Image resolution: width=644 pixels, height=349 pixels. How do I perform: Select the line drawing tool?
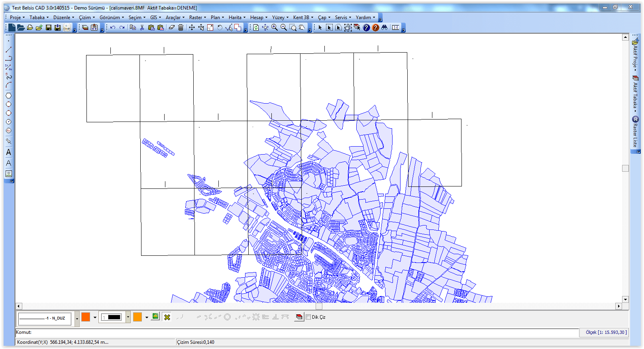click(8, 49)
